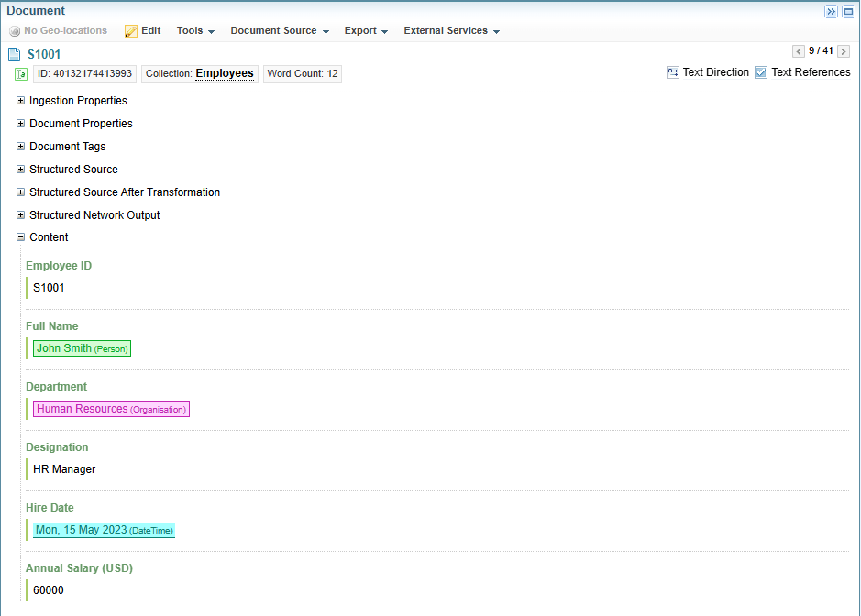This screenshot has width=861, height=616.
Task: Open the Export dropdown menu
Action: click(366, 31)
